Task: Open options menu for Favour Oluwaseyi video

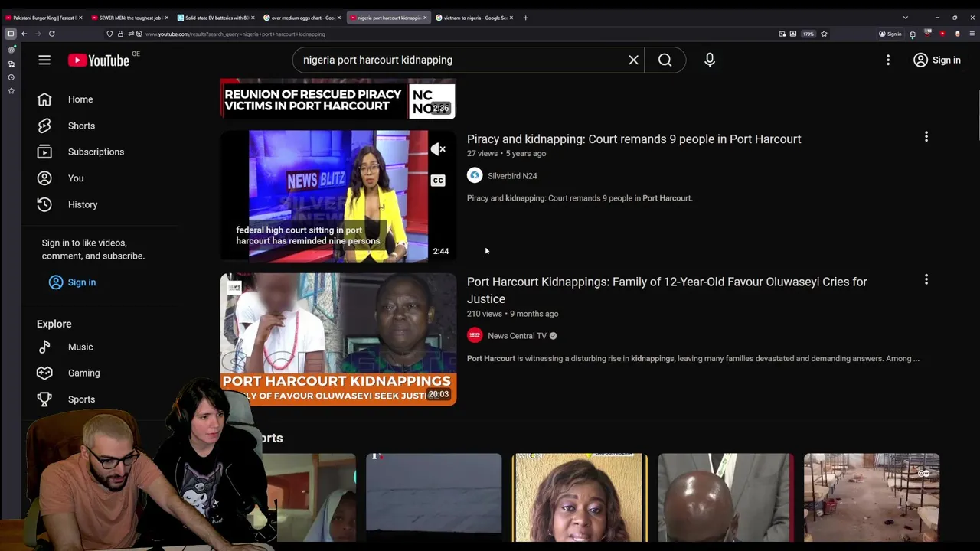Action: (x=926, y=280)
